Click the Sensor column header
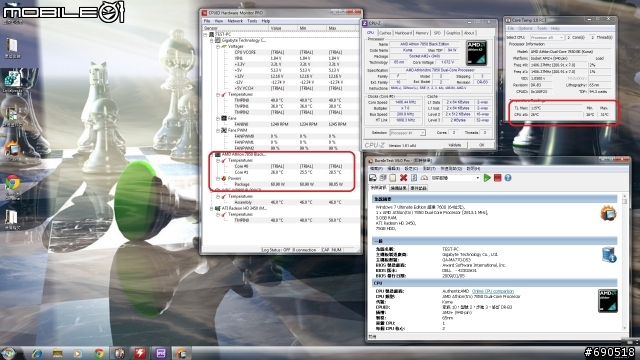 pos(236,28)
